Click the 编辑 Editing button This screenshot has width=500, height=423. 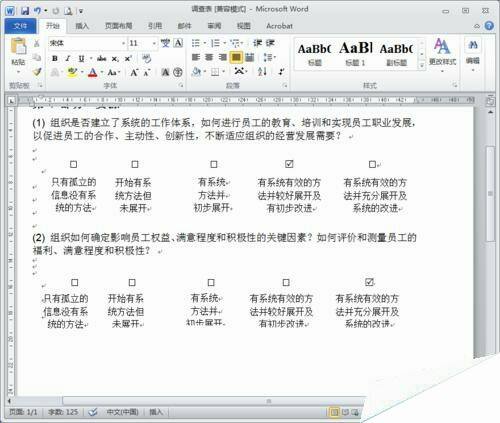pyautogui.click(x=473, y=54)
